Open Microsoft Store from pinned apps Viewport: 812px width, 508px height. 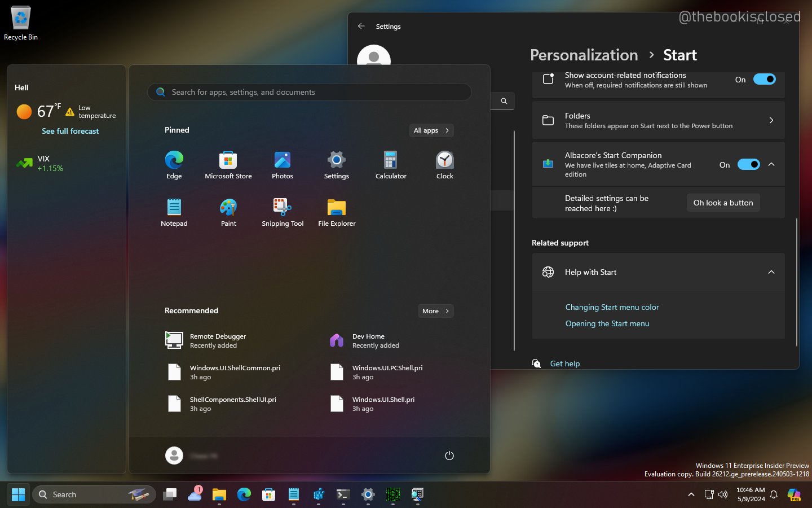(x=228, y=164)
